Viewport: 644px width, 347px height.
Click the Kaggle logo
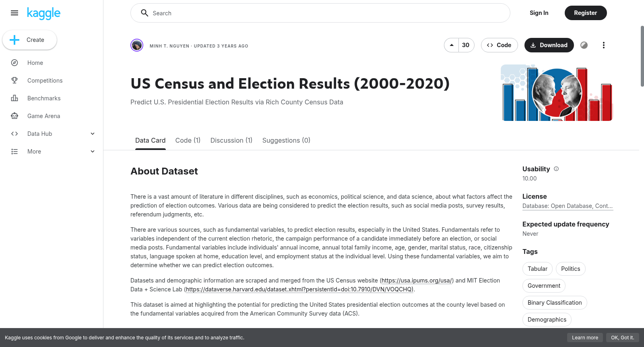(43, 13)
